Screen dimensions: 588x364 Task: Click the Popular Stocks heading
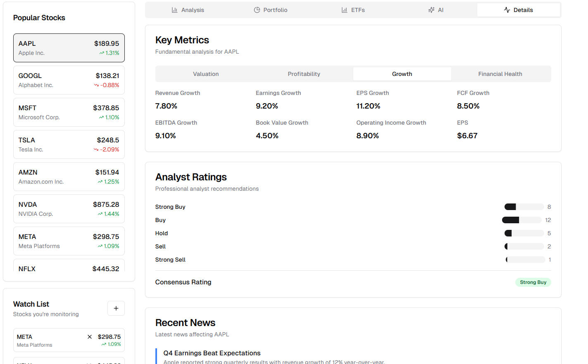click(39, 18)
